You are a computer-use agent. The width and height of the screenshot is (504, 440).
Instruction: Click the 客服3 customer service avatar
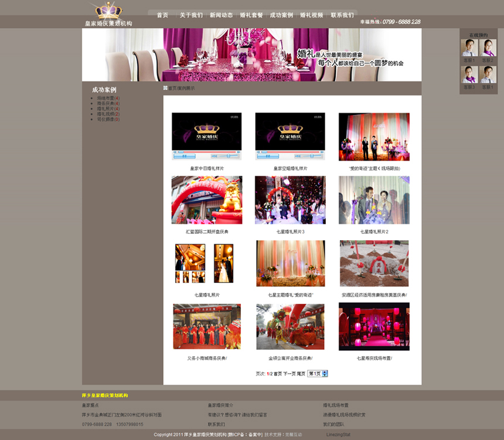(x=469, y=74)
